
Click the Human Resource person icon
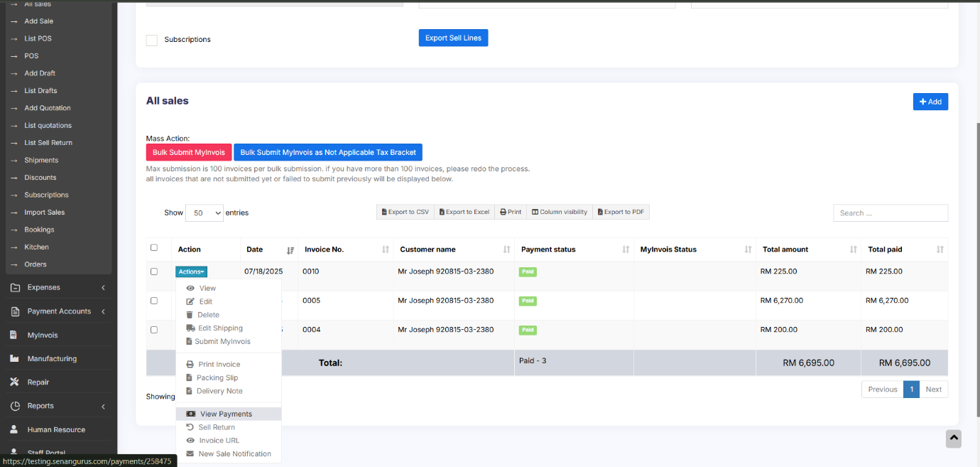pyautogui.click(x=13, y=429)
